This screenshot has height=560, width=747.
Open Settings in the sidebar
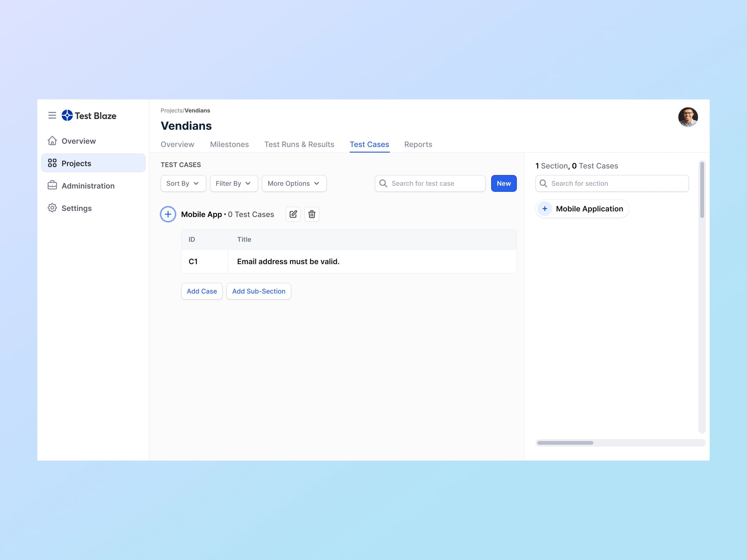(93, 208)
